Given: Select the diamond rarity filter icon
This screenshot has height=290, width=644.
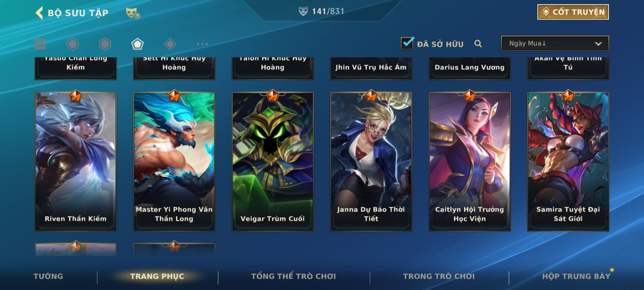Looking at the screenshot, I should (x=170, y=44).
